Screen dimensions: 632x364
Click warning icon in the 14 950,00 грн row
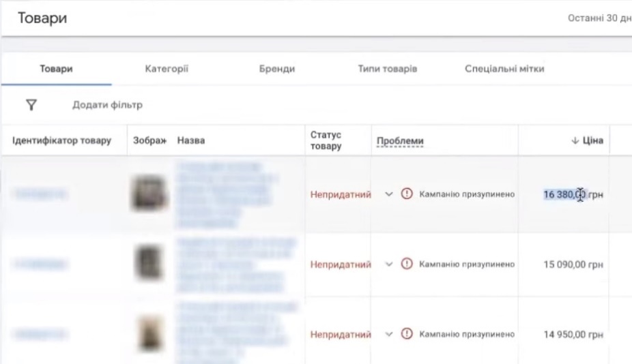(x=407, y=335)
